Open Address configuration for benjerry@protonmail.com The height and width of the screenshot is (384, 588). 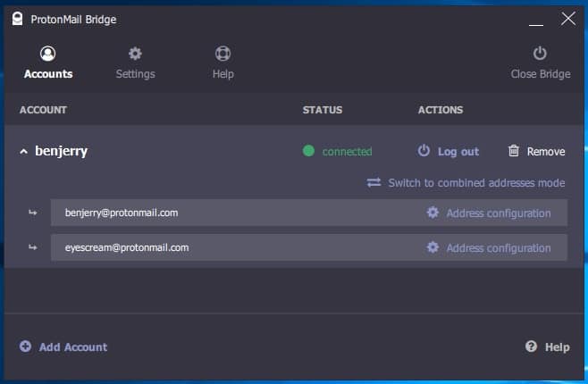(489, 213)
